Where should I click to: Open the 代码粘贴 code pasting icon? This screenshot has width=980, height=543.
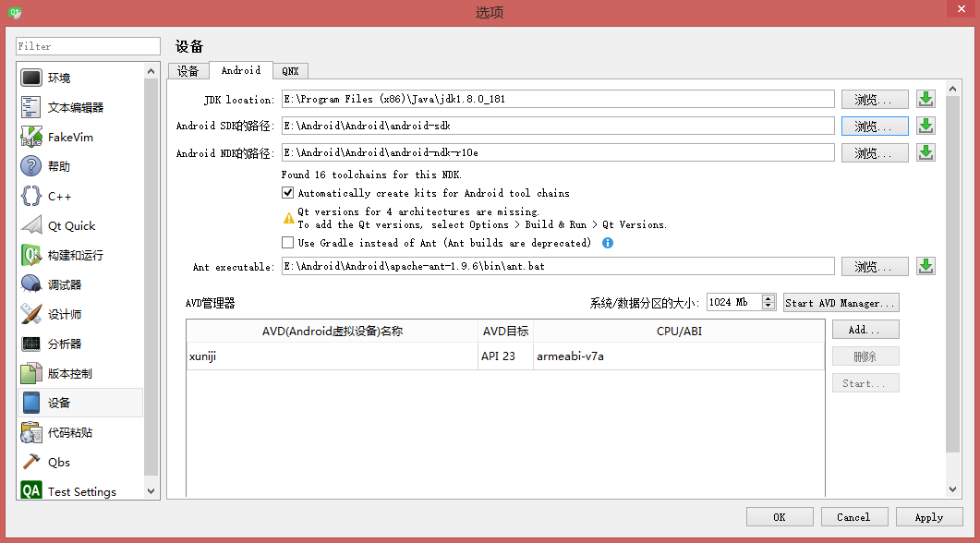coord(31,432)
